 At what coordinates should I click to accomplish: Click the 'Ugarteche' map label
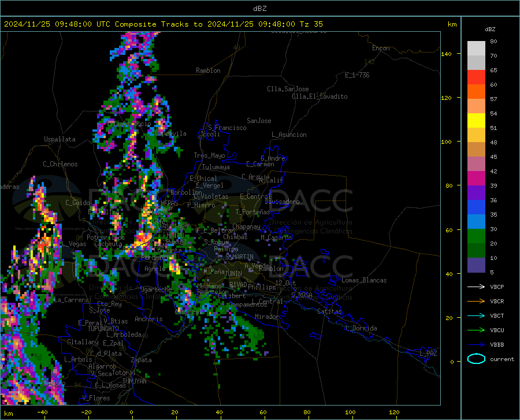coord(156,289)
